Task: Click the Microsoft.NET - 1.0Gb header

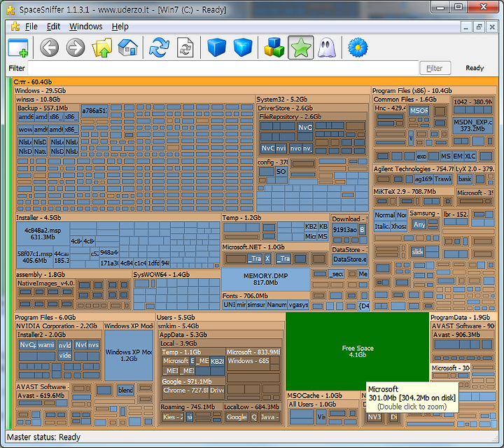Action: (x=275, y=247)
